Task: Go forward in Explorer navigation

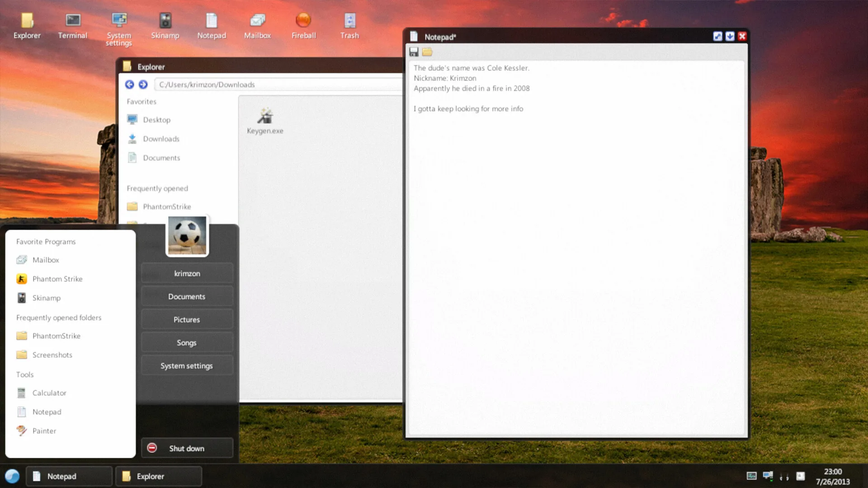Action: (x=143, y=84)
